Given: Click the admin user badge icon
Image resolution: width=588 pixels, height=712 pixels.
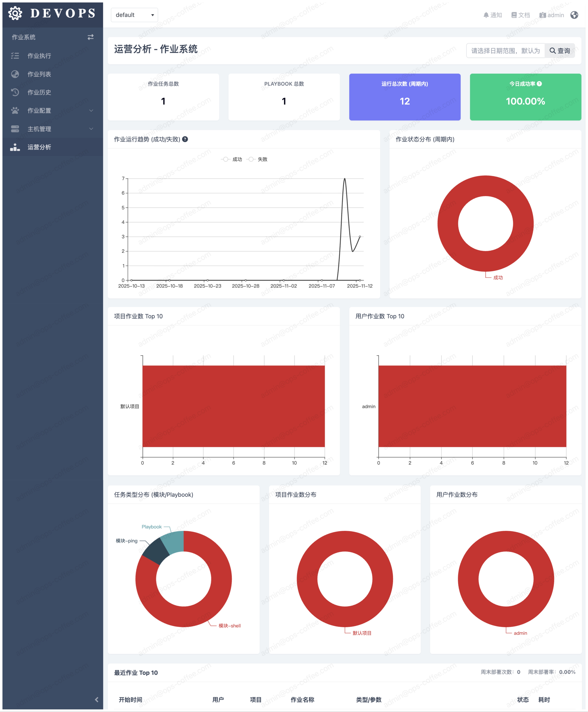Looking at the screenshot, I should click(543, 15).
